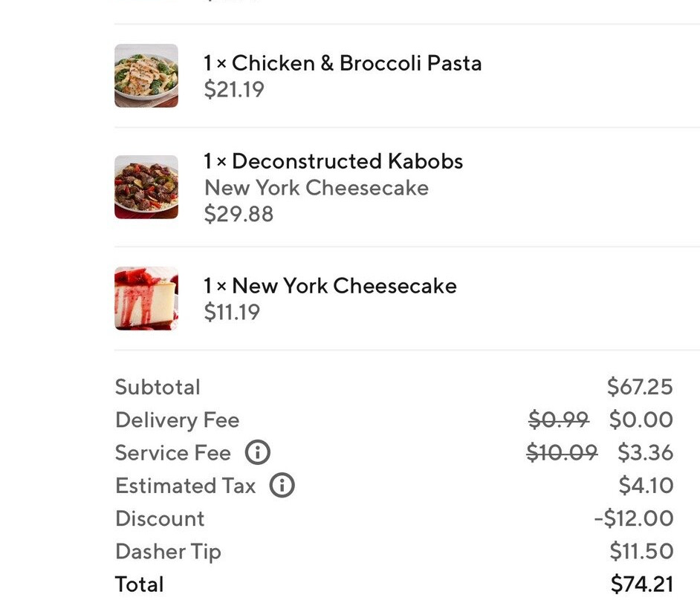Click the Total amount $74.21

coord(641,584)
